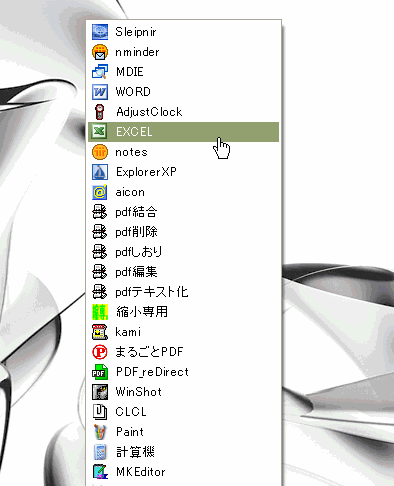Open the highlighted EXCEL entry
This screenshot has height=486, width=394.
click(x=183, y=132)
